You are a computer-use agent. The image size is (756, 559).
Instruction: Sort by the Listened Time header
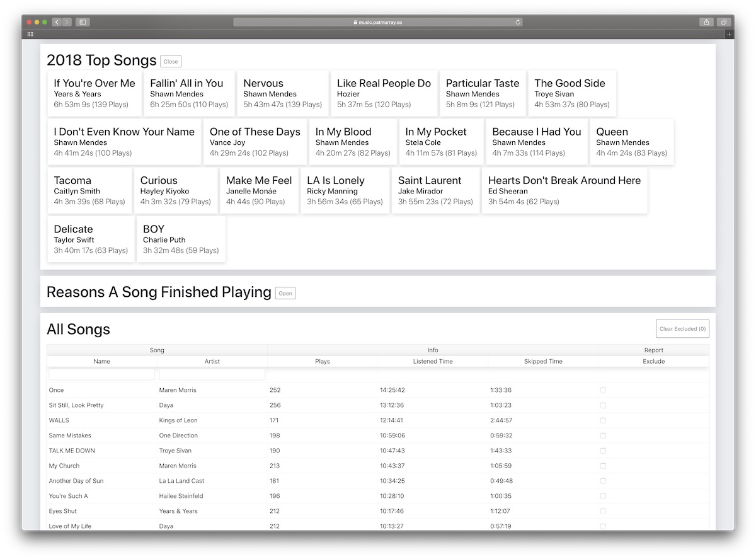tap(433, 362)
